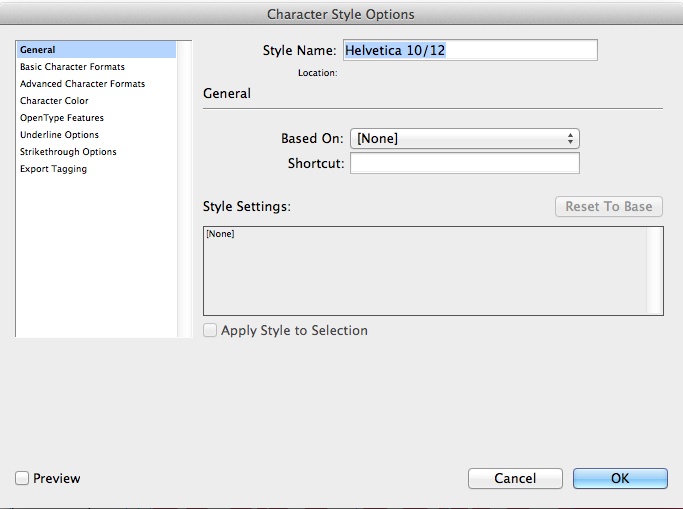Go to Advanced Character Formats
This screenshot has width=683, height=509.
pyautogui.click(x=82, y=84)
